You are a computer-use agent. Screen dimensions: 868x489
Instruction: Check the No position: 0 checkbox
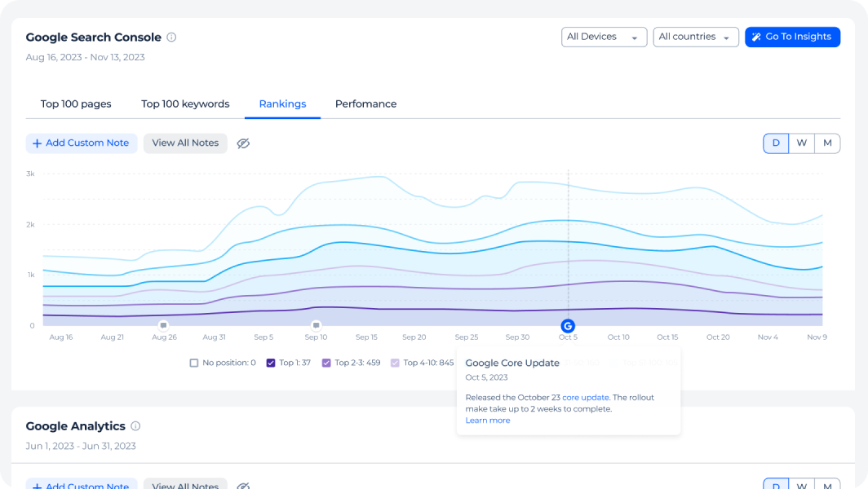coord(194,363)
